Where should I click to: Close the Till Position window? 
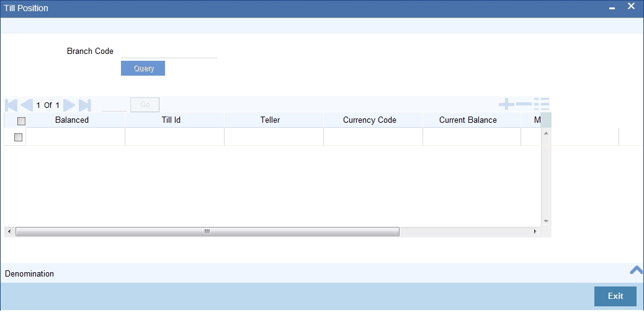631,6
